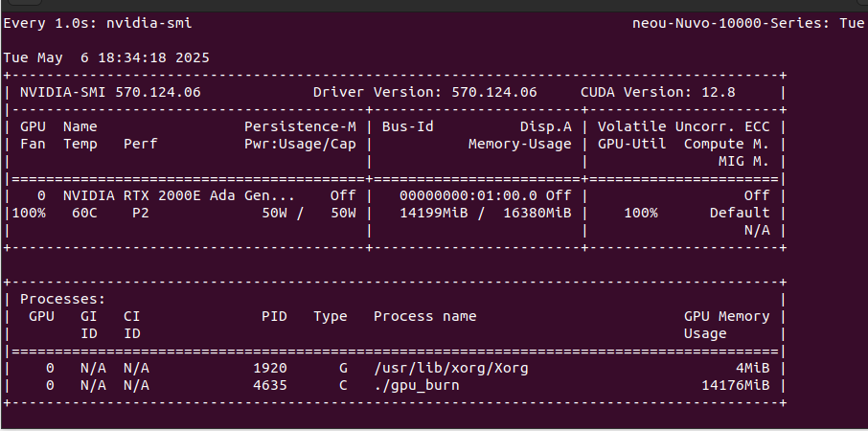
Task: Click the Bus-Id value 00000000:01:00.0
Action: pos(459,194)
